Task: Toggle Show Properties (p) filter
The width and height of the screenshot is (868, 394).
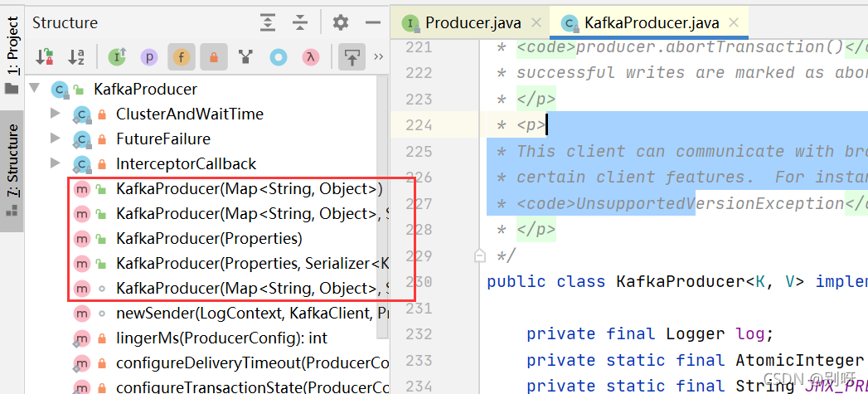Action: 149,56
